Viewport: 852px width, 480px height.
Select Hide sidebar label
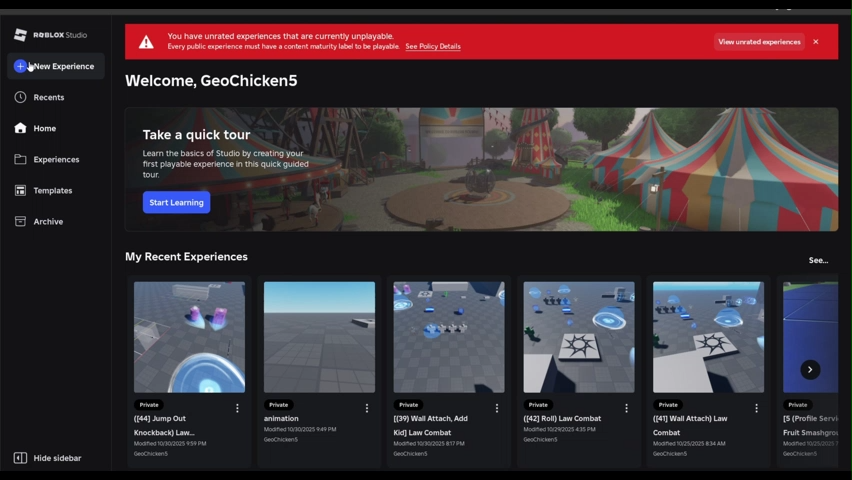click(57, 458)
